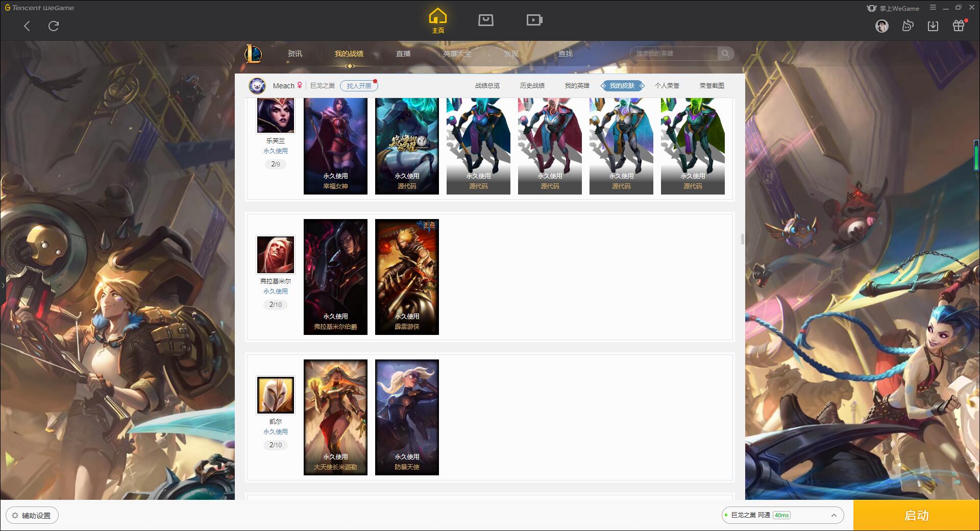Open the hamburger menu icon near 掌上WeGame
This screenshot has width=980, height=531.
pos(933,8)
